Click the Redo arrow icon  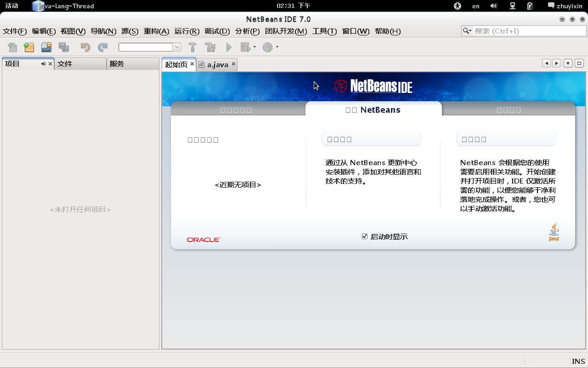pos(103,47)
